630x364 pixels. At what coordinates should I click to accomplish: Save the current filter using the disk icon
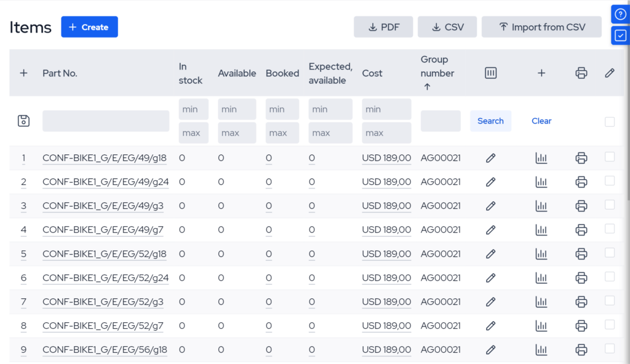tap(23, 121)
